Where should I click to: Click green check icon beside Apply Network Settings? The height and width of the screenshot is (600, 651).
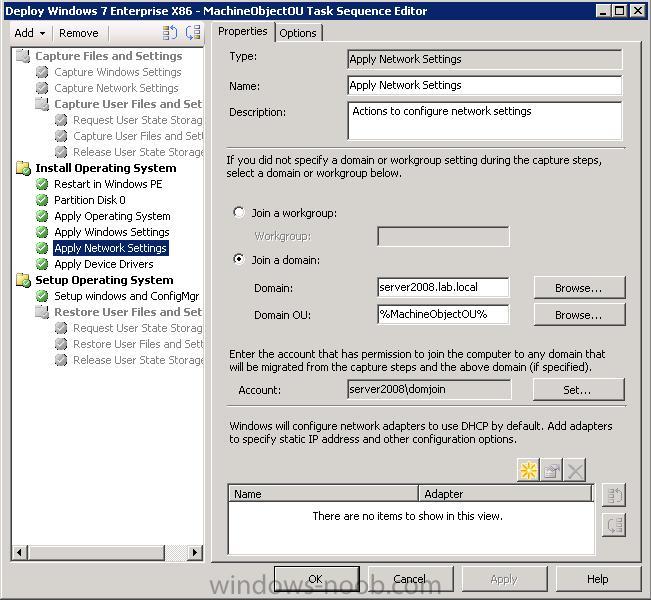[x=42, y=248]
